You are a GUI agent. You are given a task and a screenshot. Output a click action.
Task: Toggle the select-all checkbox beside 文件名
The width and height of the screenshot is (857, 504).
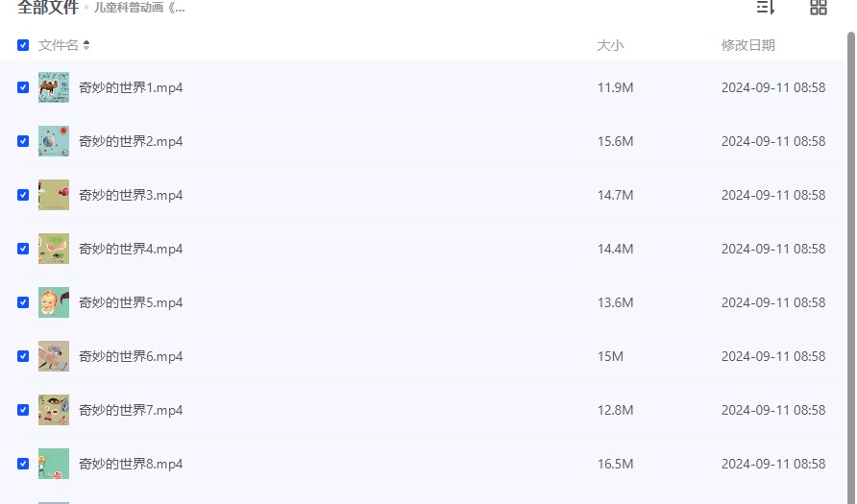pyautogui.click(x=23, y=45)
